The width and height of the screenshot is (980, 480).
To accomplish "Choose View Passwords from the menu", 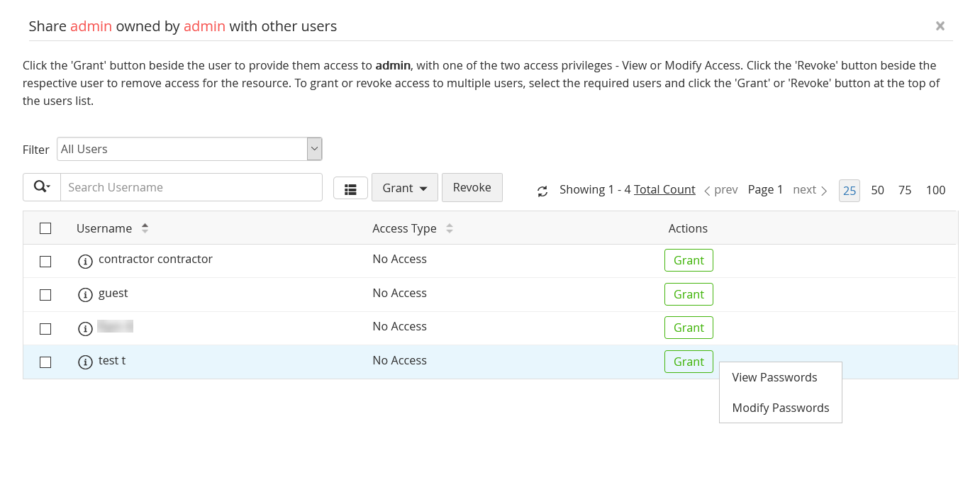I will (x=774, y=377).
